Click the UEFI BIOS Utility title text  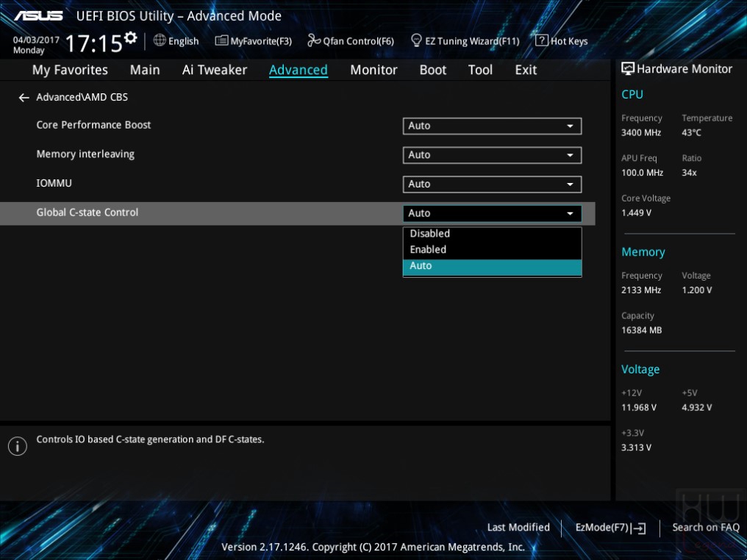(179, 16)
